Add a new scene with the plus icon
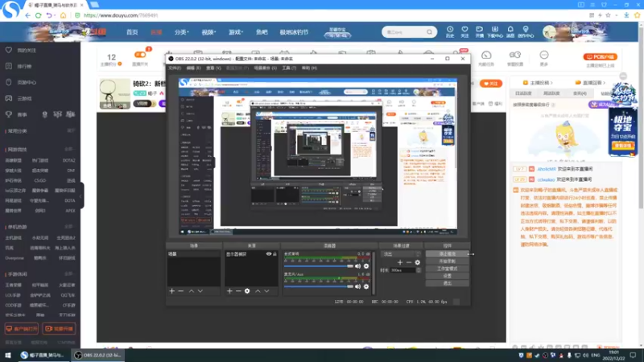This screenshot has height=362, width=644. [171, 291]
